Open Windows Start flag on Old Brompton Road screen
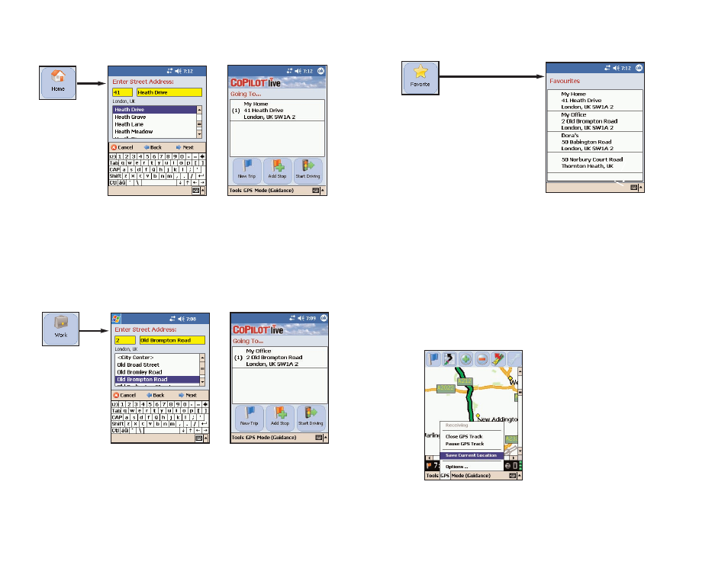This screenshot has width=728, height=562. (x=117, y=318)
